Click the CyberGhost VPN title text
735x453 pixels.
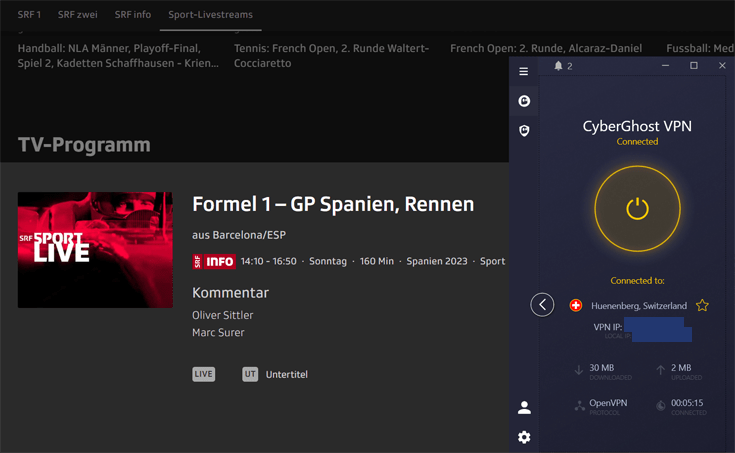[637, 126]
